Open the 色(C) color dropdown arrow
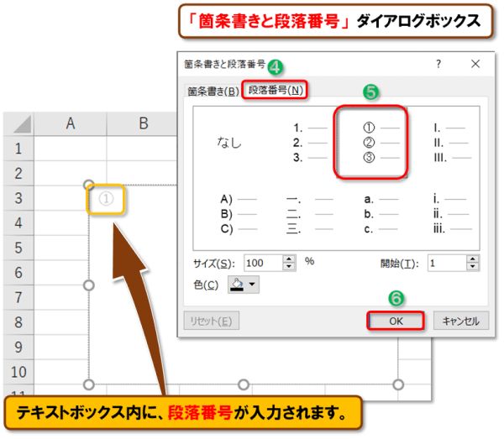 click(x=252, y=285)
